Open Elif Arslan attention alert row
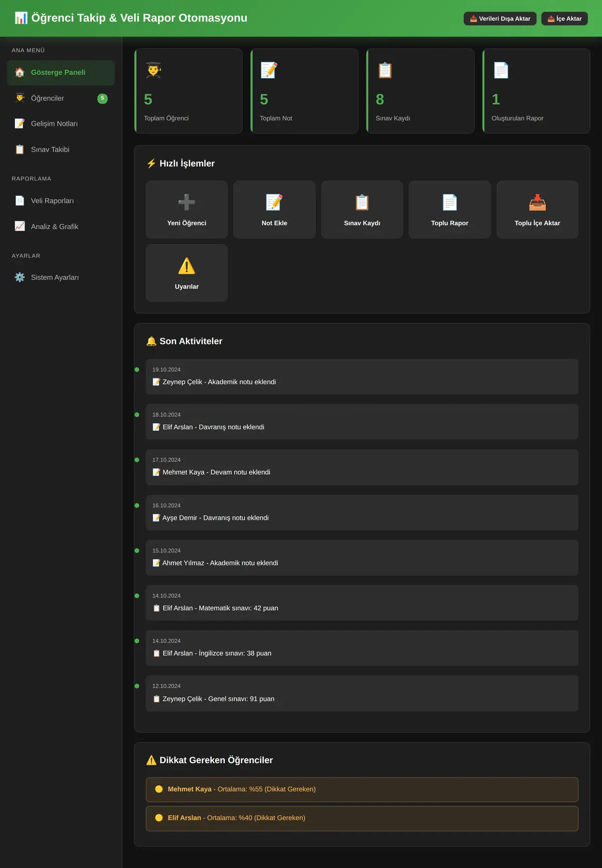Image resolution: width=602 pixels, height=868 pixels. pos(362,818)
